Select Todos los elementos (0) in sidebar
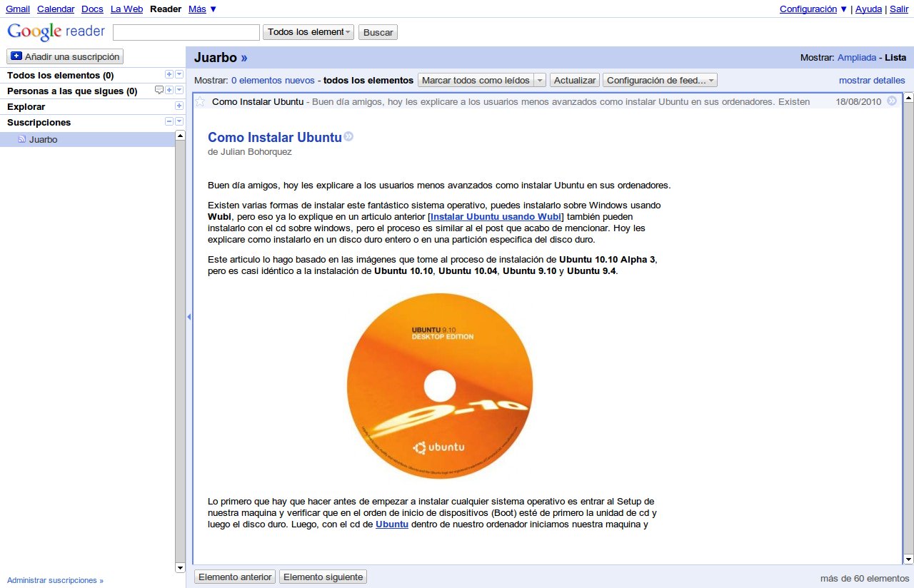The width and height of the screenshot is (914, 588). click(60, 75)
